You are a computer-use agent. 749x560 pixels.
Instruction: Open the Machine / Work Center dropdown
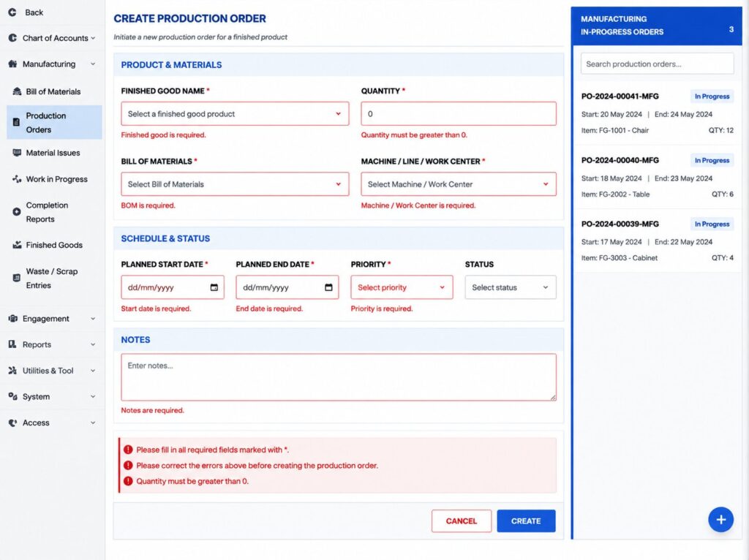pos(459,184)
